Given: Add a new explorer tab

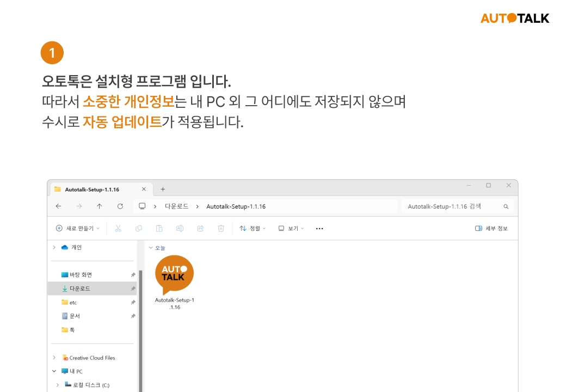Looking at the screenshot, I should 163,189.
